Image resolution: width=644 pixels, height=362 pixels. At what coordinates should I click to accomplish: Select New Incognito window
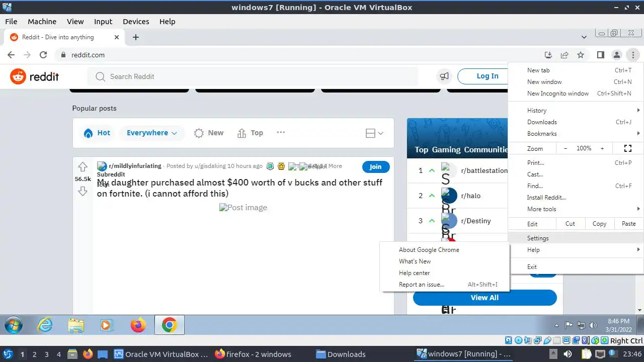[576, 94]
